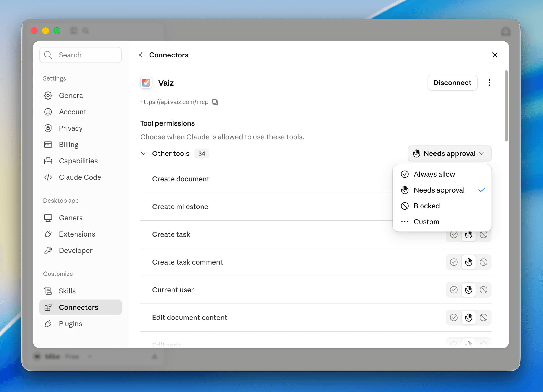Viewport: 543px width, 392px height.
Task: Choose Always allow in dropdown menu
Action: (x=442, y=174)
